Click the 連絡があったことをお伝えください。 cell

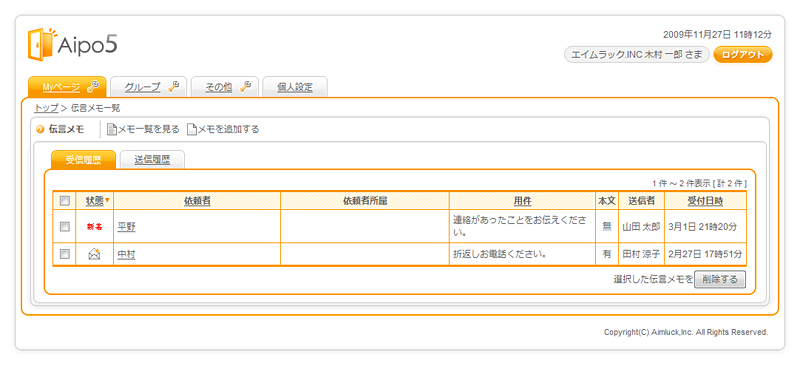coord(522,226)
